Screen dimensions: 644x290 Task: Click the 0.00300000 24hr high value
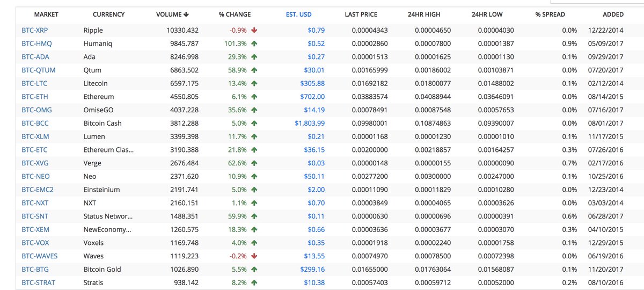point(433,176)
